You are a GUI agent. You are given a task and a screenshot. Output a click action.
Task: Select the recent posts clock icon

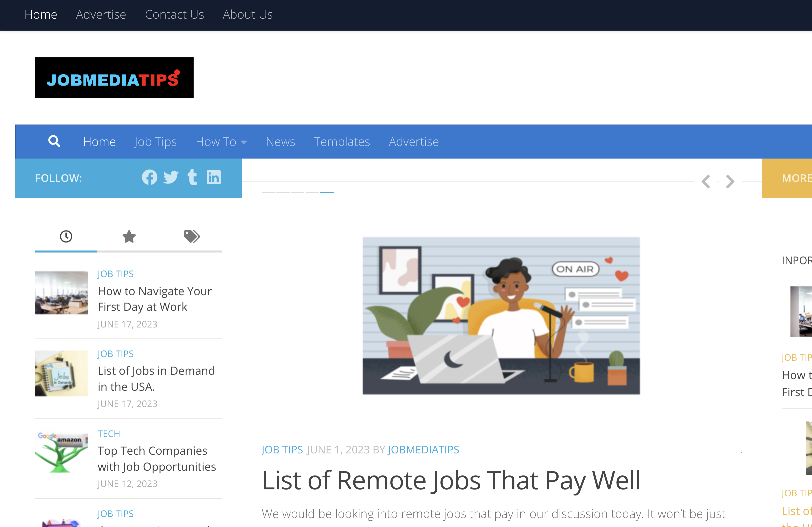point(66,236)
